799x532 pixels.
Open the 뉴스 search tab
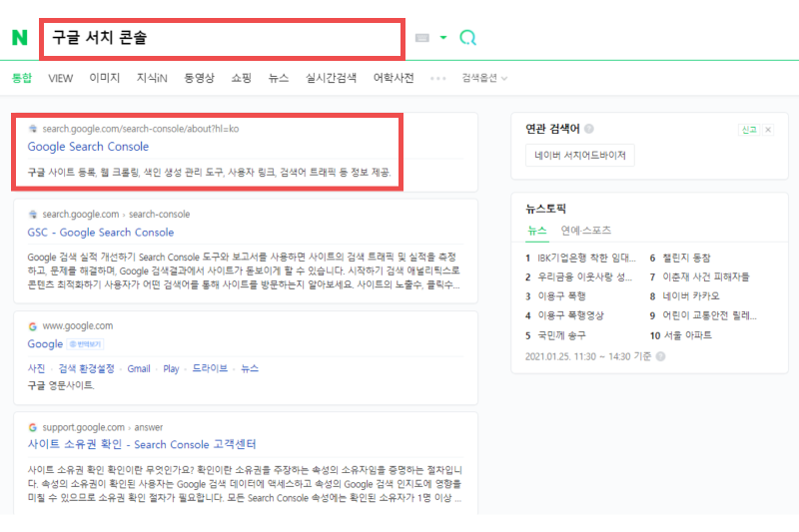click(279, 78)
